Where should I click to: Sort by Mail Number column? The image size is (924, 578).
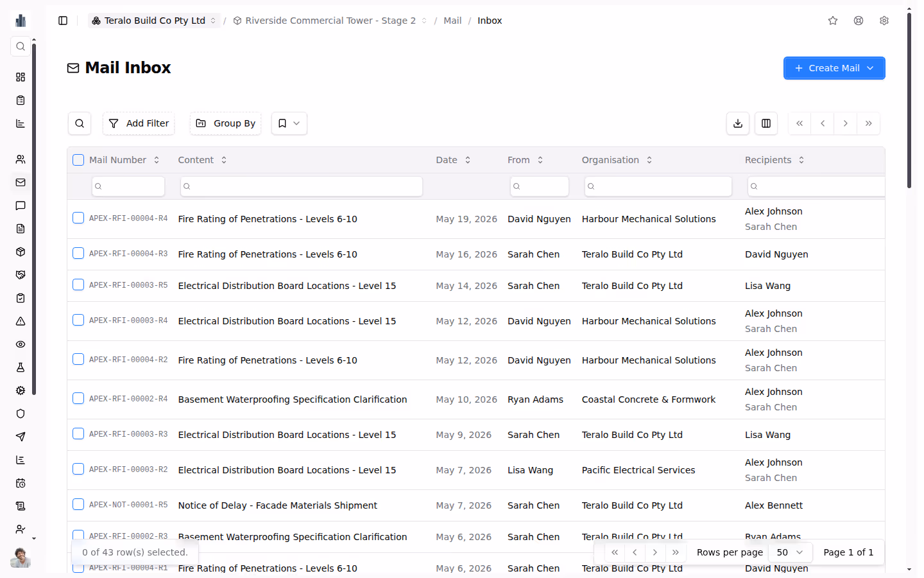(x=124, y=160)
